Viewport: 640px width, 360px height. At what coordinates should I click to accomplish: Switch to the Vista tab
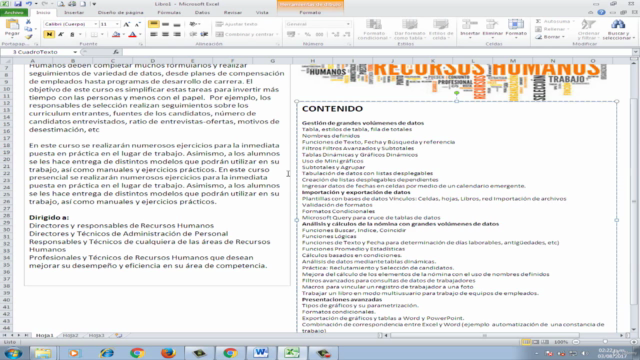(262, 13)
